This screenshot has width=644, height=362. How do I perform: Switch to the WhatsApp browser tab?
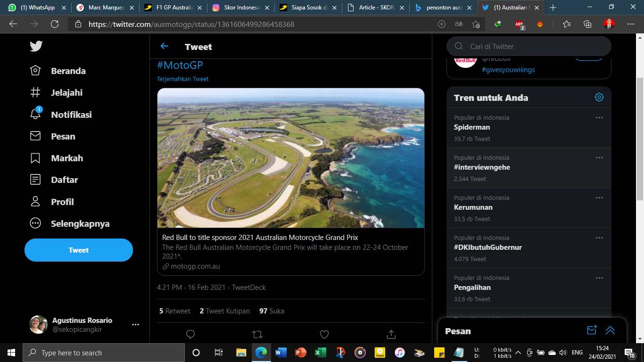tap(38, 8)
